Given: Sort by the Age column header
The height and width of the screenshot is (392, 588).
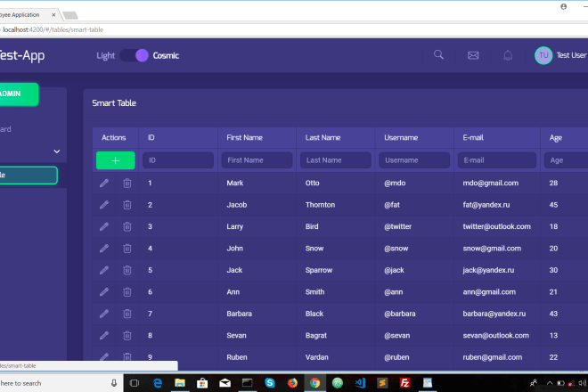Looking at the screenshot, I should click(x=555, y=138).
